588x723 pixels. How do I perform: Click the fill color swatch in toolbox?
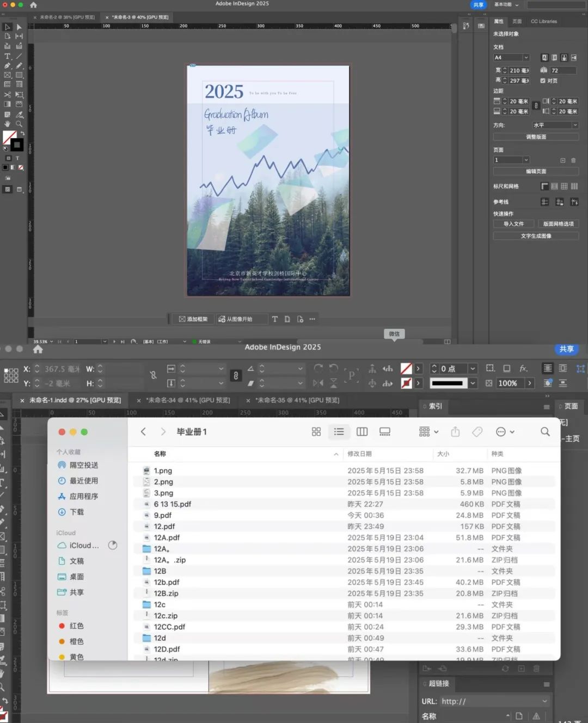click(x=9, y=137)
